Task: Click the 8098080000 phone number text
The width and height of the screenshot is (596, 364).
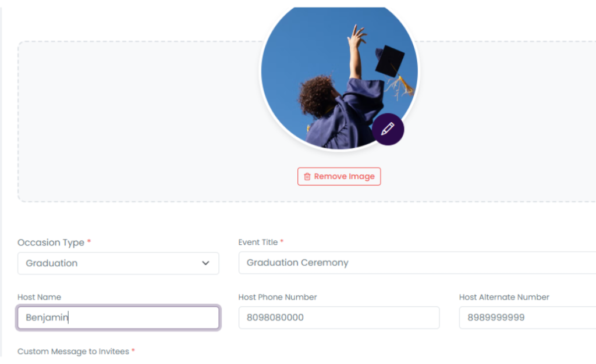Action: click(275, 318)
